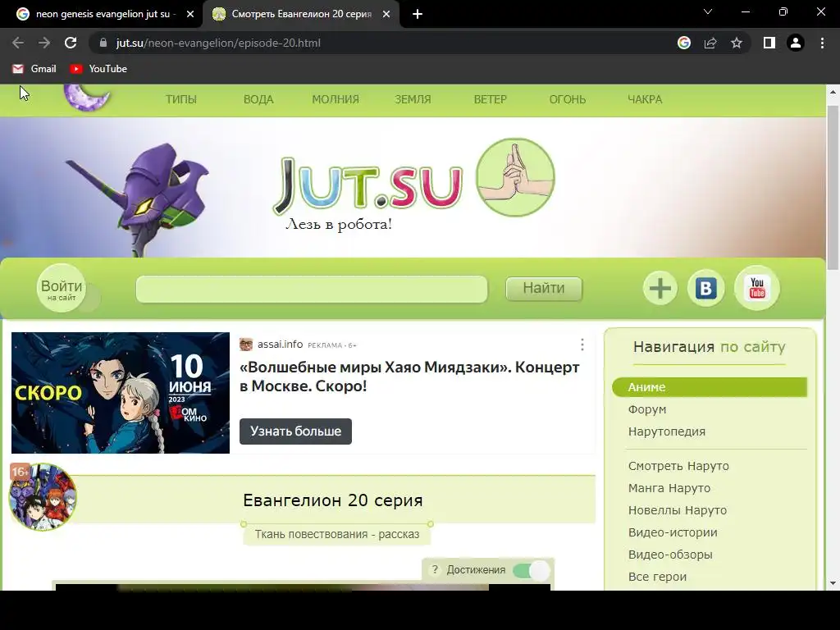This screenshot has width=840, height=630.
Task: Reload the jut.su page
Action: 71,43
